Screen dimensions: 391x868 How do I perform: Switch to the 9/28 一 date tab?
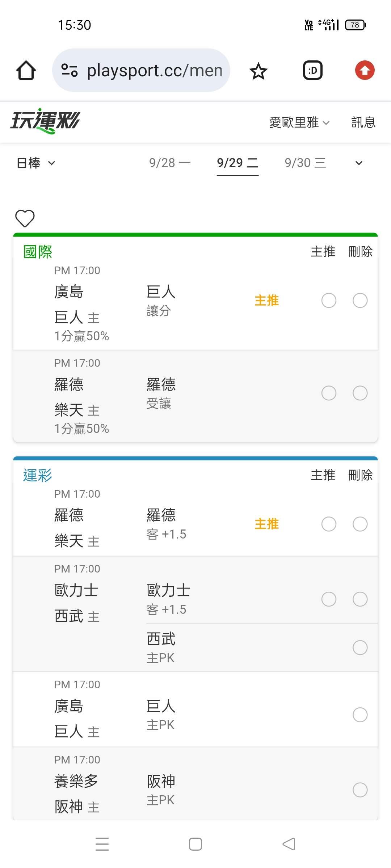tap(170, 163)
